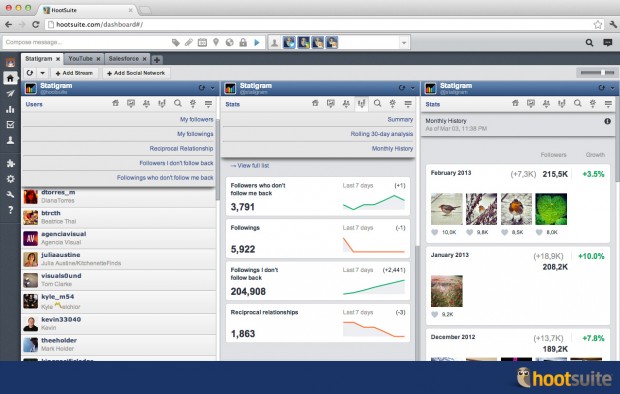Expand the profile picker dropdown arrow
Screen dimensions: 620x394
pos(404,42)
